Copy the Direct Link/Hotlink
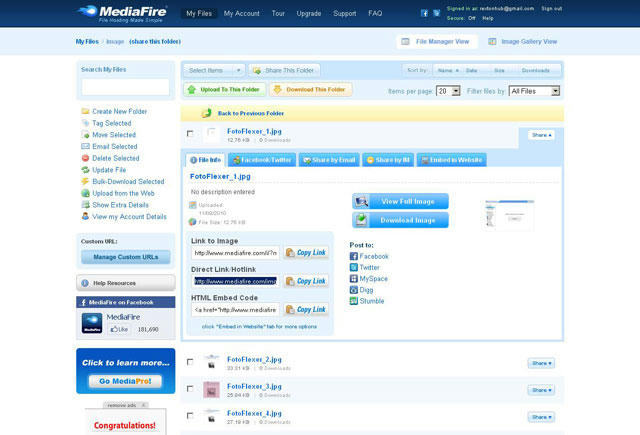The height and width of the screenshot is (435, 640). tap(306, 281)
